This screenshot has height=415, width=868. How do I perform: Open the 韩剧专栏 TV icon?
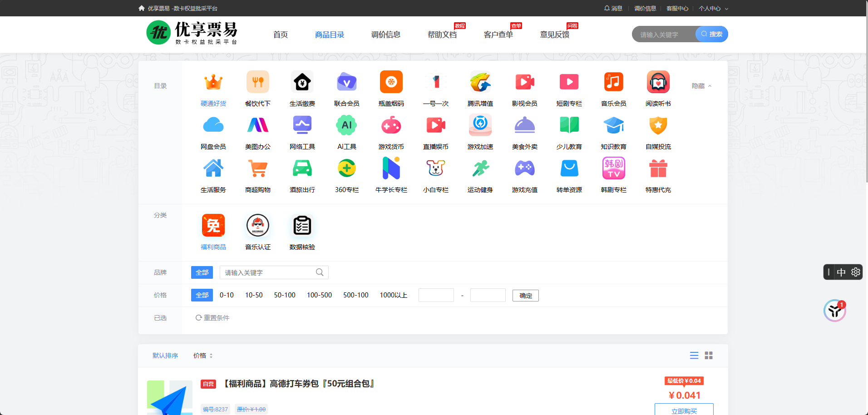pos(614,168)
